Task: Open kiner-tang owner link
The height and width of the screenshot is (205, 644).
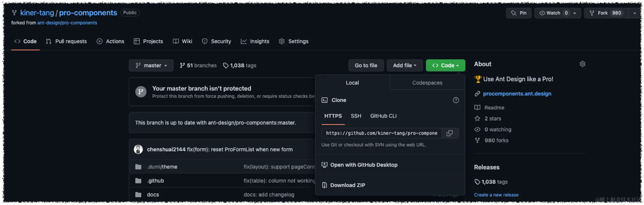Action: [x=37, y=13]
